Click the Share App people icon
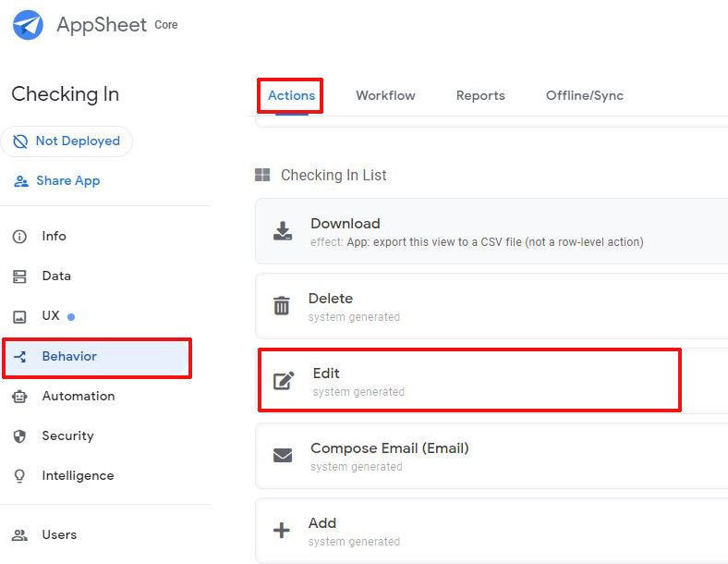The height and width of the screenshot is (564, 728). [x=21, y=181]
